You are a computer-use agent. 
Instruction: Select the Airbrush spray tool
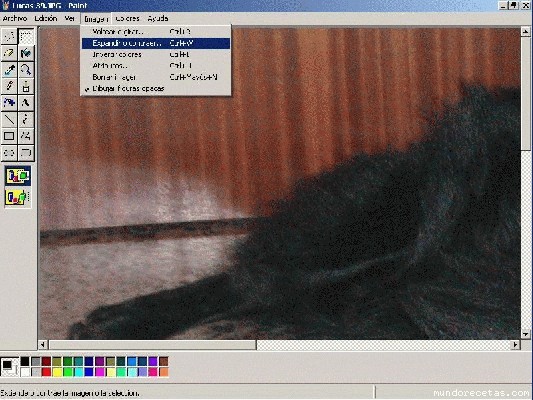coord(9,103)
